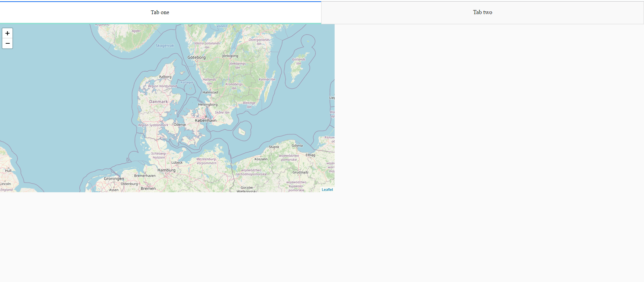Click the Koszalin label
644x282 pixels.
(261, 159)
